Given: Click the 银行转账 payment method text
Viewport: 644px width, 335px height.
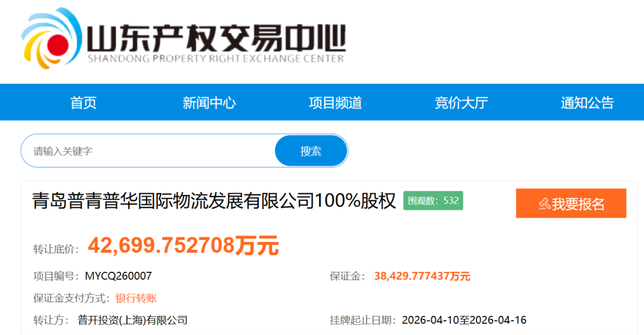Looking at the screenshot, I should (x=136, y=298).
